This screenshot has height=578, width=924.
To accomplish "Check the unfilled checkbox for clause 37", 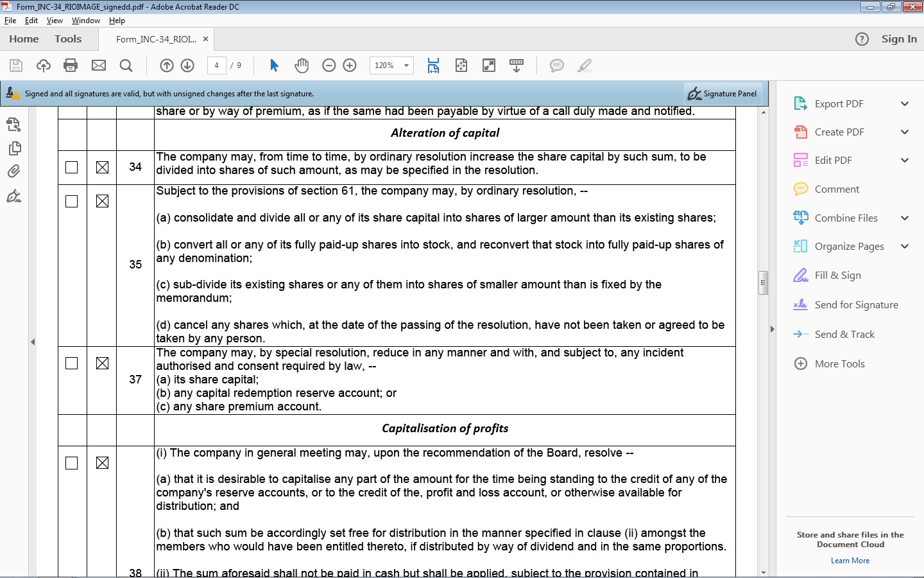I will tap(71, 363).
